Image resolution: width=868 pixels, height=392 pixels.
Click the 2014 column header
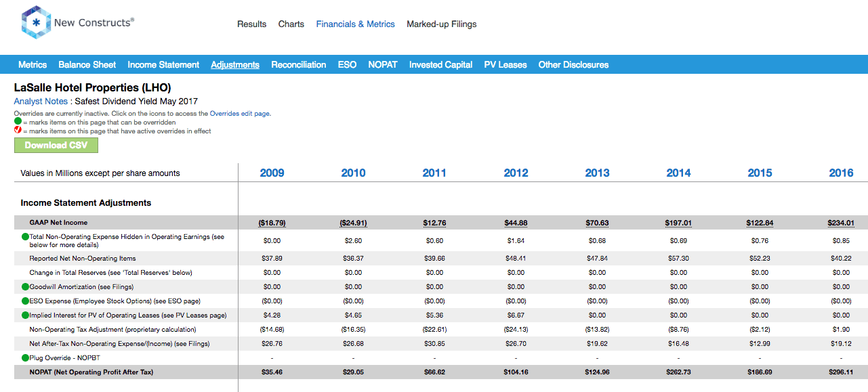(x=678, y=173)
